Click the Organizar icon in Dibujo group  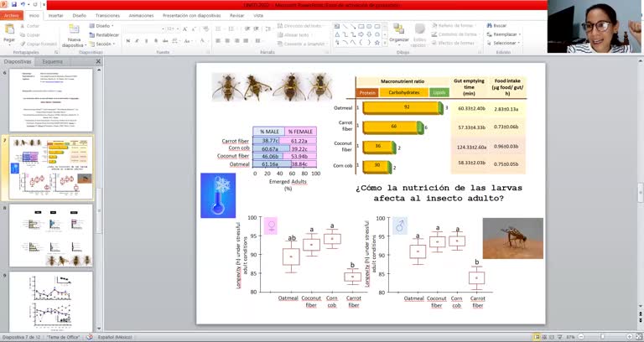399,30
